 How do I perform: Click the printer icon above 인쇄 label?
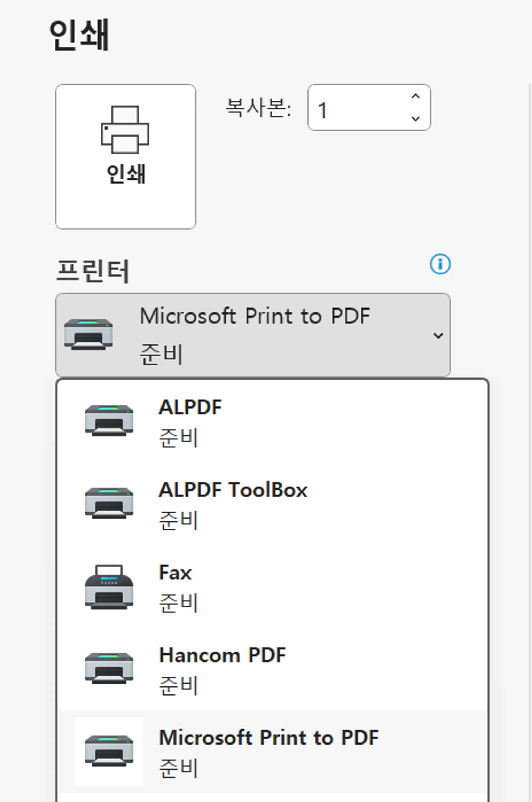click(x=125, y=130)
